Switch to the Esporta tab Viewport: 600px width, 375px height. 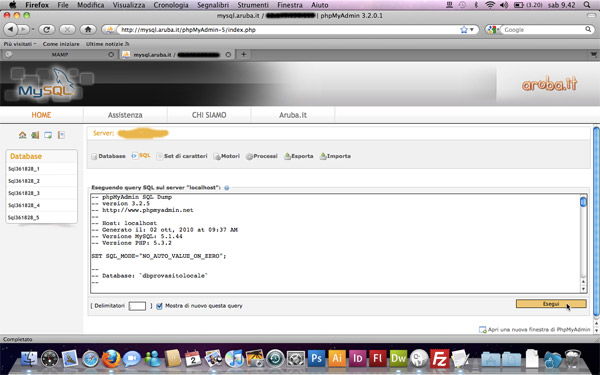pos(298,156)
